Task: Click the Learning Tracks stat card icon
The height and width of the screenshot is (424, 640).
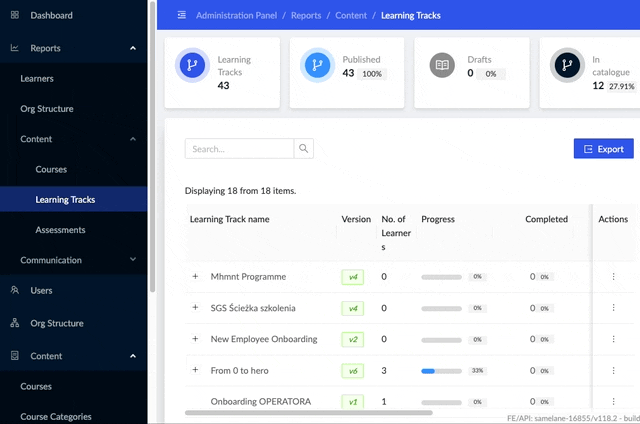Action: pos(191,66)
